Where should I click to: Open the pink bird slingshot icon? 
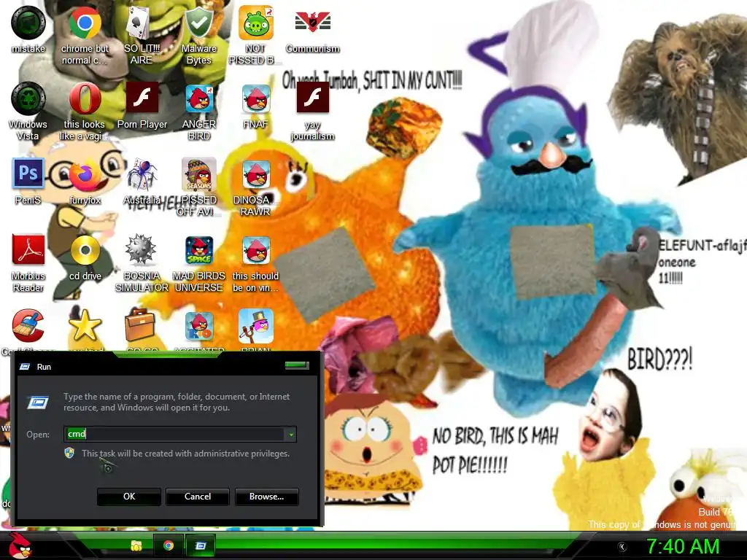(256, 326)
